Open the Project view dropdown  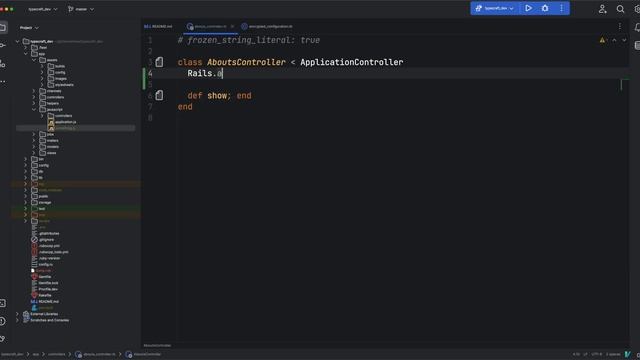point(29,28)
